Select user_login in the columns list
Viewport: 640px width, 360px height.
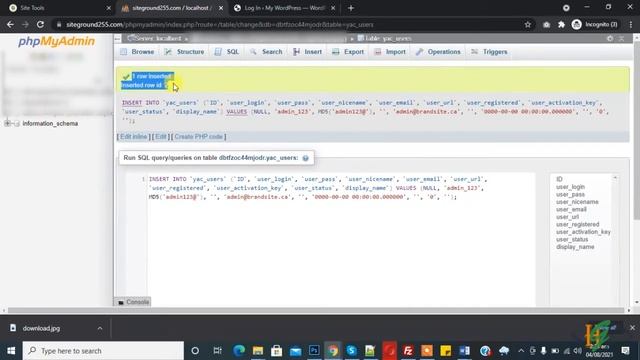(570, 187)
